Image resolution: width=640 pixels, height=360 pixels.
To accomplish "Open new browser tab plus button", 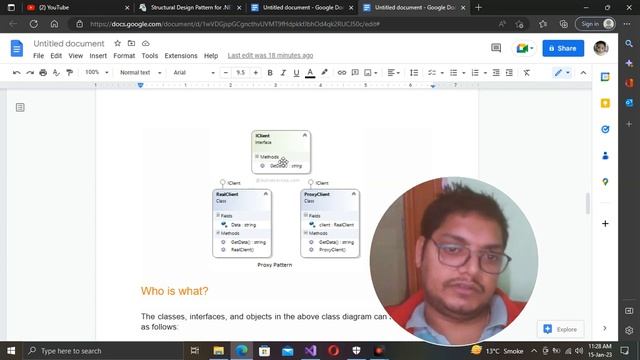I will click(478, 7).
